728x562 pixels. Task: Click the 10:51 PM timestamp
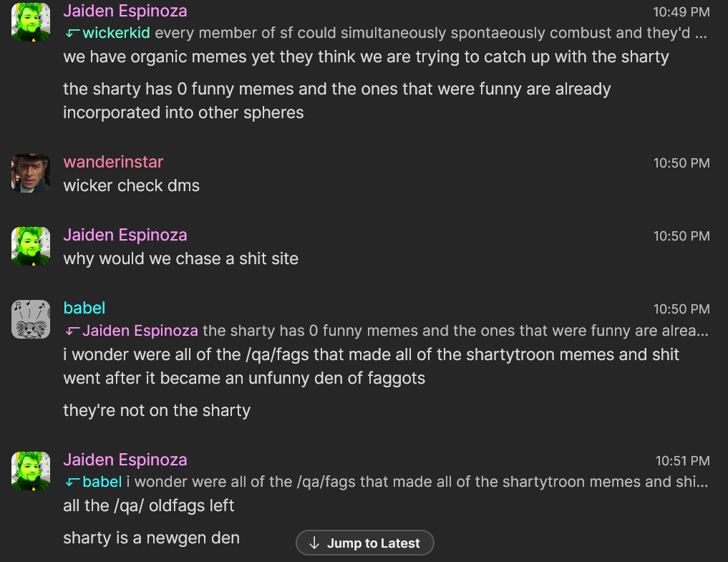681,460
